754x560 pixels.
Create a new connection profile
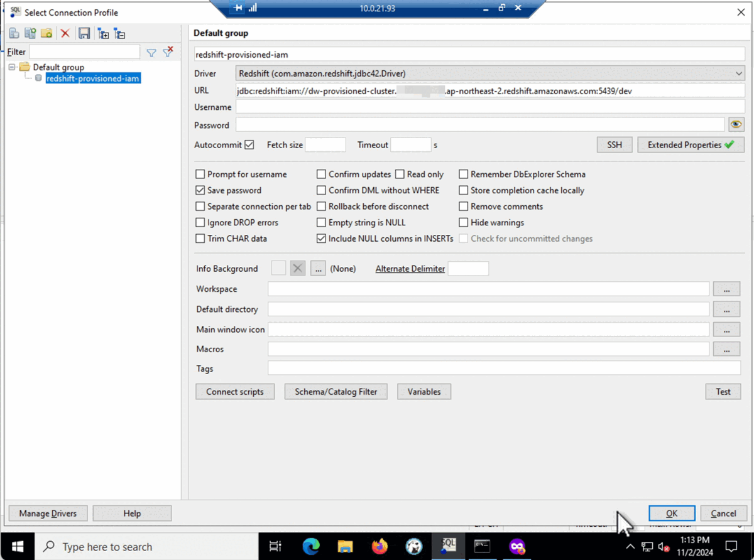(x=14, y=33)
